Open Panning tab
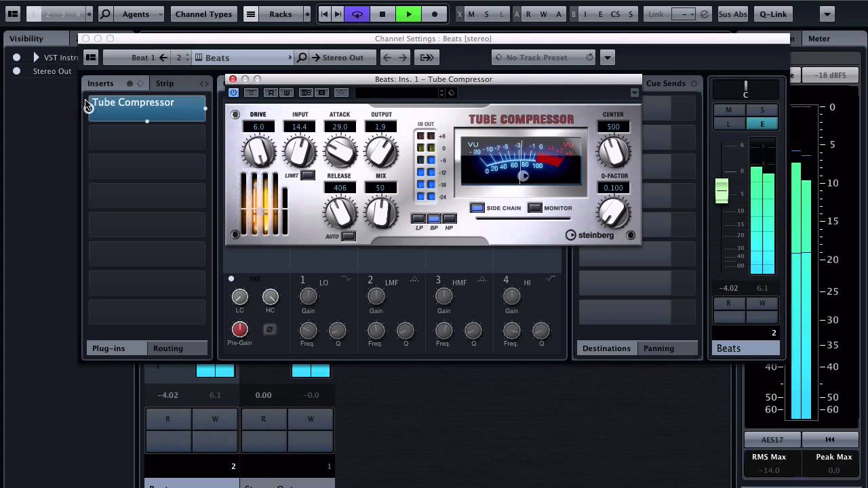 pos(667,348)
